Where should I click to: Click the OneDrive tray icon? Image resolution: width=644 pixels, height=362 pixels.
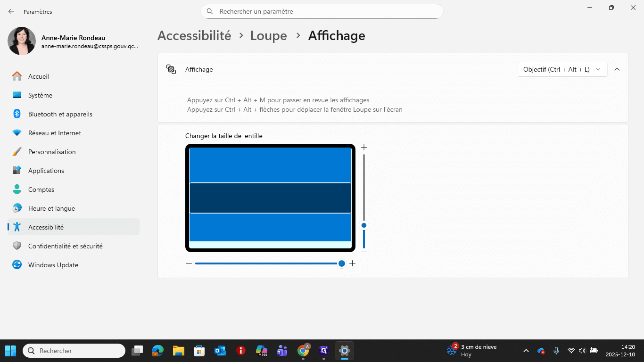[541, 351]
